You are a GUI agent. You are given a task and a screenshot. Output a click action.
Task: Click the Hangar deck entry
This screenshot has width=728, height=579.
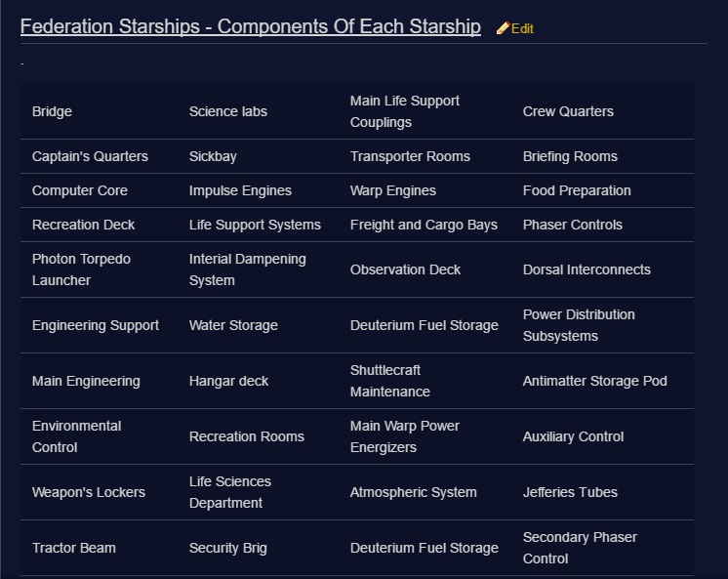tap(228, 381)
